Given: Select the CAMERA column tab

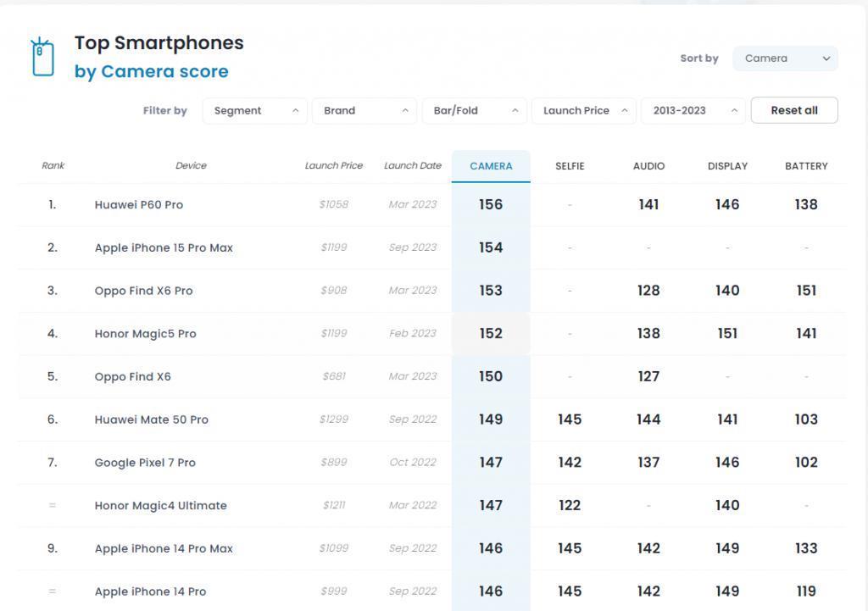Looking at the screenshot, I should tap(491, 166).
